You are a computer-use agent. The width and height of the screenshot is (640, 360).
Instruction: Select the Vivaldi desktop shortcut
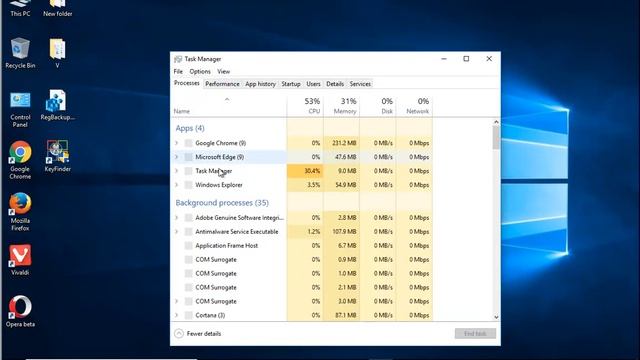pos(20,260)
